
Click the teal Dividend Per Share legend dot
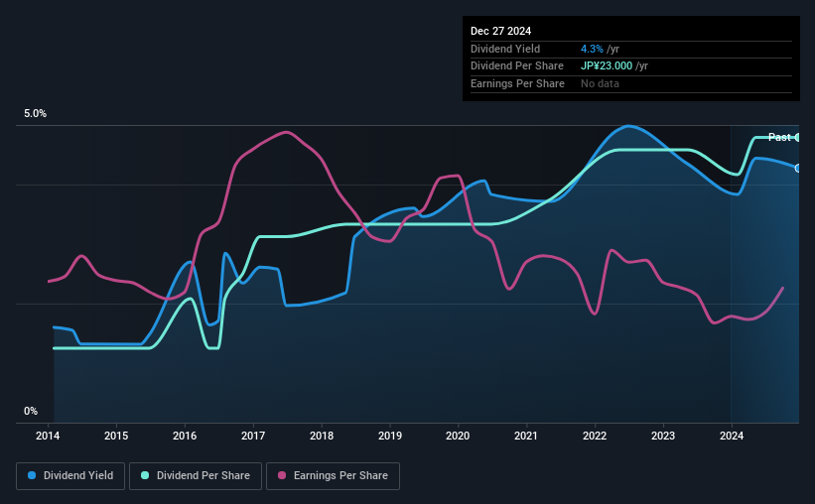tap(145, 475)
